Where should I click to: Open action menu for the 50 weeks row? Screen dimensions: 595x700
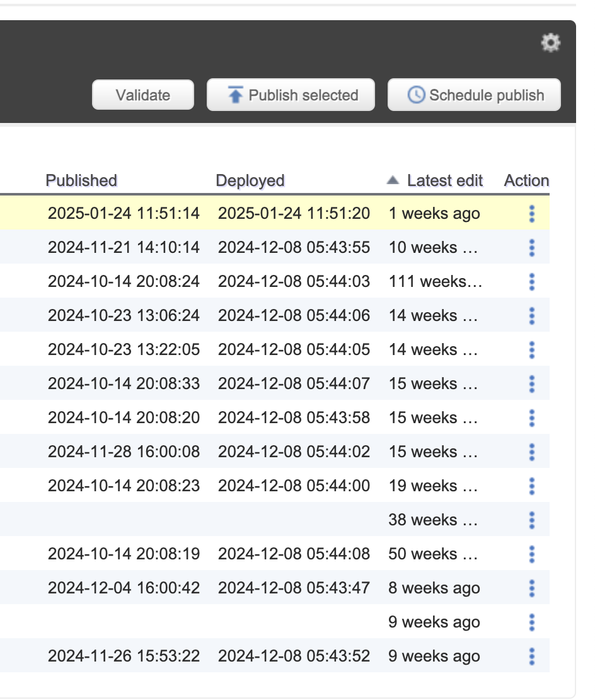click(531, 554)
